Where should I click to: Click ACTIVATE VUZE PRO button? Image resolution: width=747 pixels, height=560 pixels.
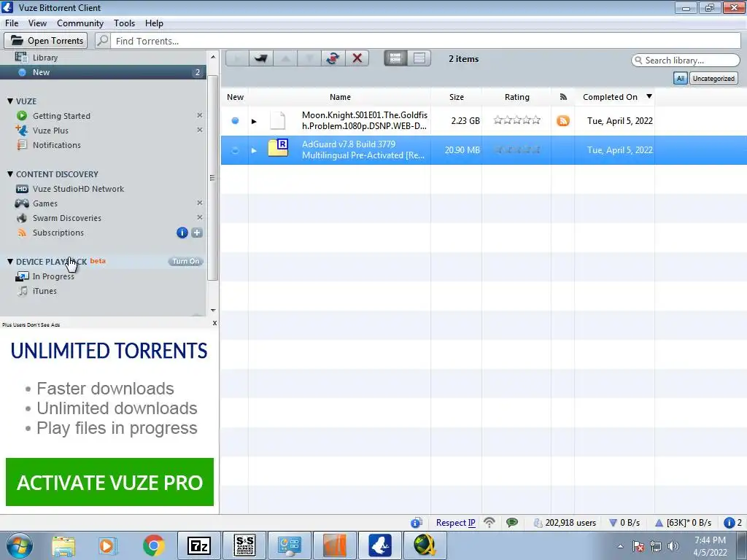(109, 482)
